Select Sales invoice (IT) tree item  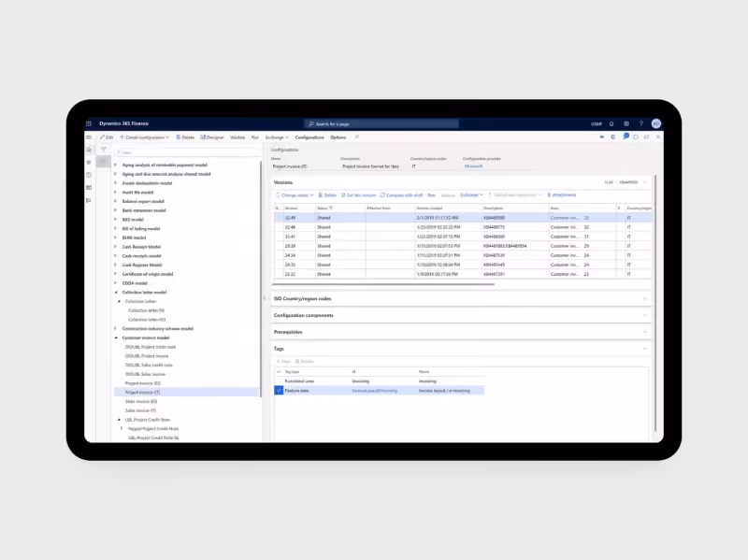tap(141, 410)
